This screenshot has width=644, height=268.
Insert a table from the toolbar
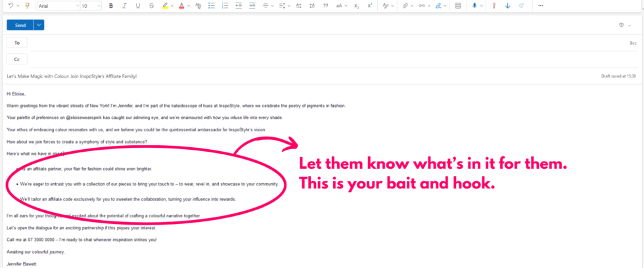click(x=457, y=6)
